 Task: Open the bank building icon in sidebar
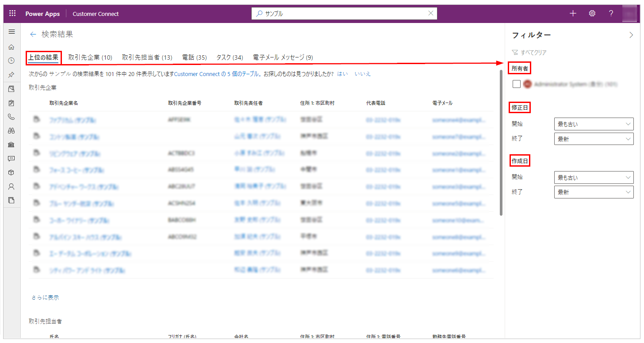click(11, 145)
